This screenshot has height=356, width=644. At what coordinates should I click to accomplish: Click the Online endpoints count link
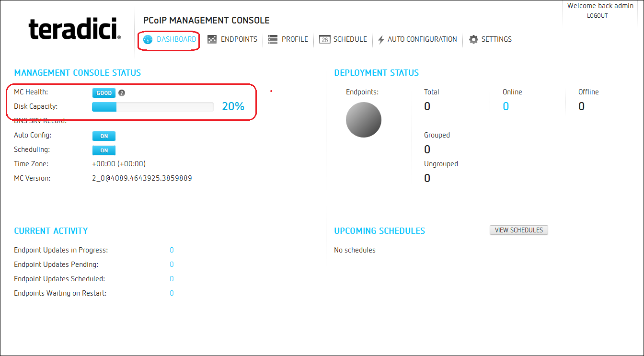coord(506,106)
